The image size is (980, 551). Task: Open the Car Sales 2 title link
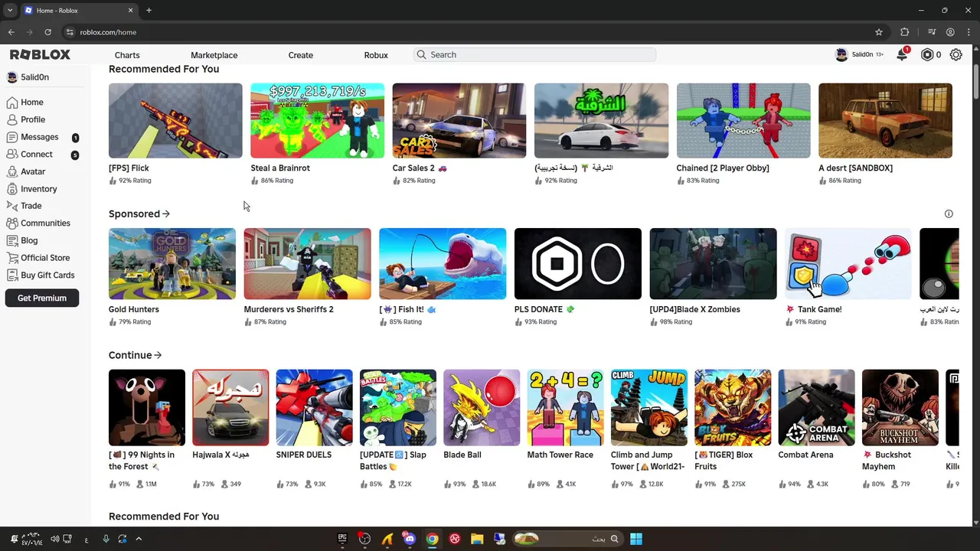click(420, 168)
